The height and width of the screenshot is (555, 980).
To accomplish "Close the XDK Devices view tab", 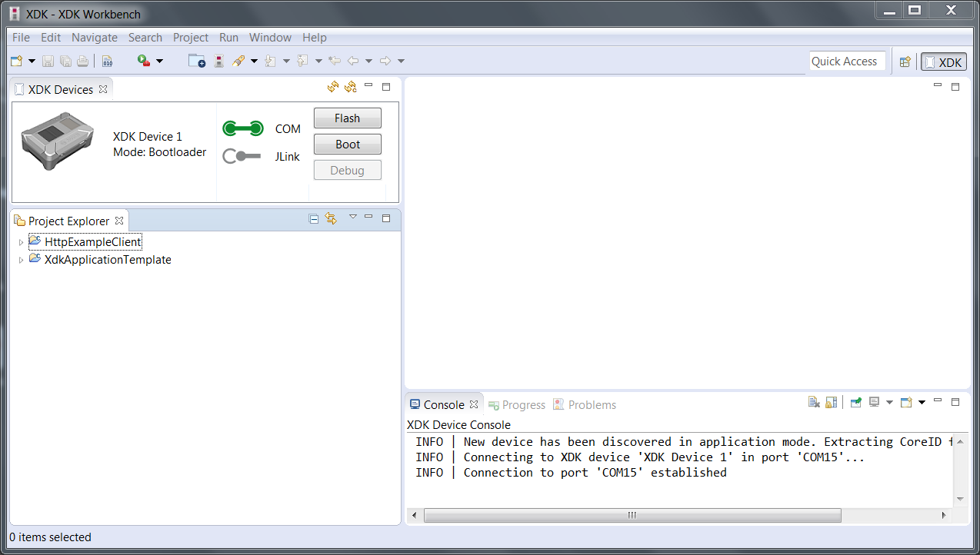I will tap(103, 89).
